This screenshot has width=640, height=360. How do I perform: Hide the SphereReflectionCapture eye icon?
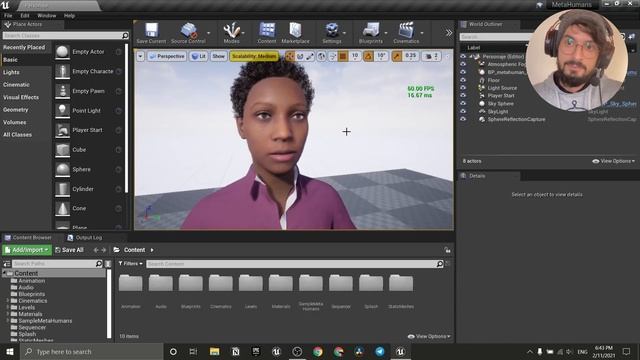pyautogui.click(x=463, y=119)
